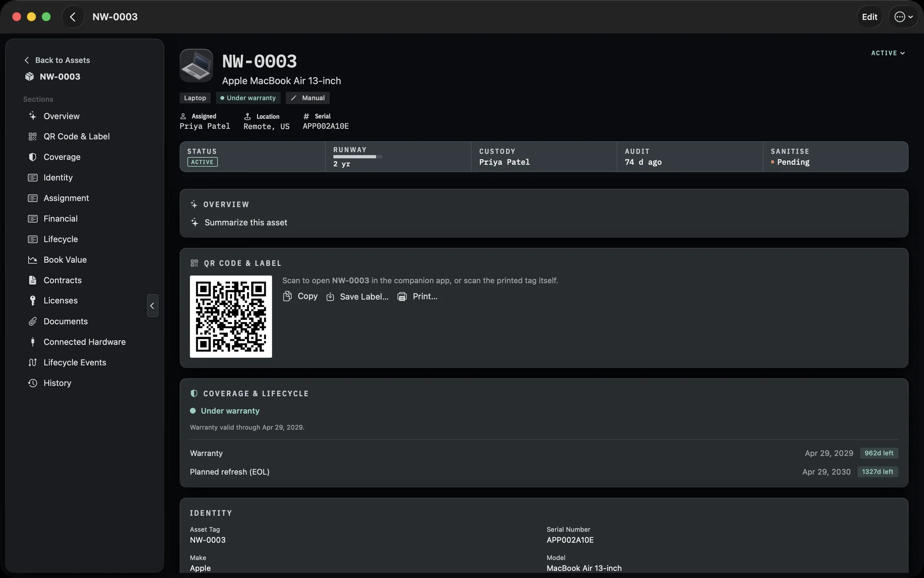924x578 pixels.
Task: Open the ACTIVE status dropdown
Action: 887,53
